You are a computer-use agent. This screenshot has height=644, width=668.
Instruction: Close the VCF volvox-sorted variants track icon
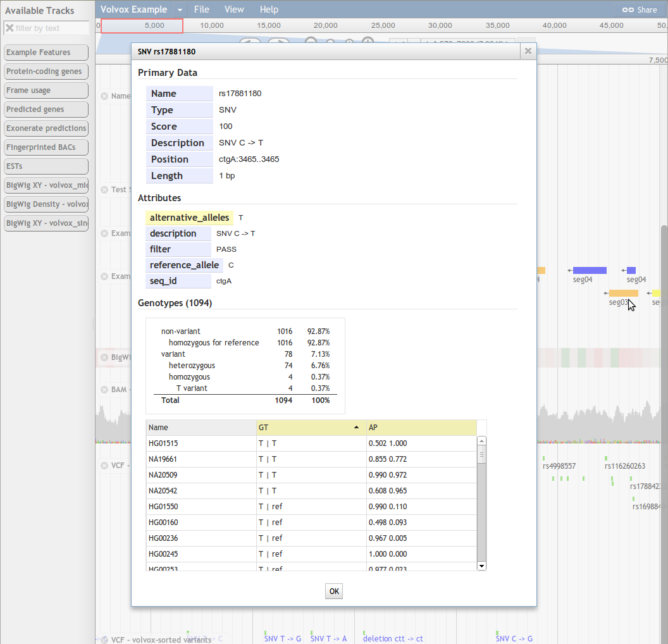(x=104, y=640)
